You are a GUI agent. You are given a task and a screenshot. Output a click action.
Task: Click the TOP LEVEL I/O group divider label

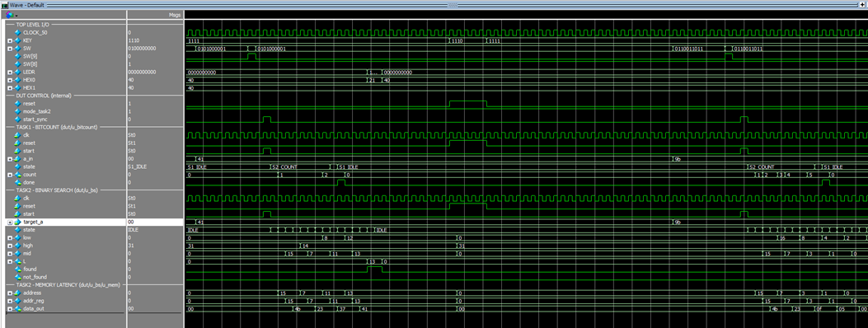[33, 25]
